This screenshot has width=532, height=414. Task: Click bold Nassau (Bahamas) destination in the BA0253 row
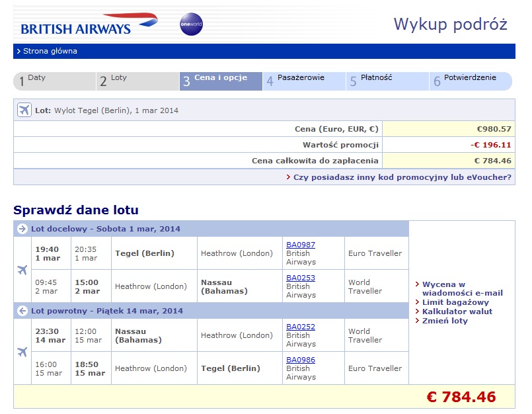pos(224,286)
